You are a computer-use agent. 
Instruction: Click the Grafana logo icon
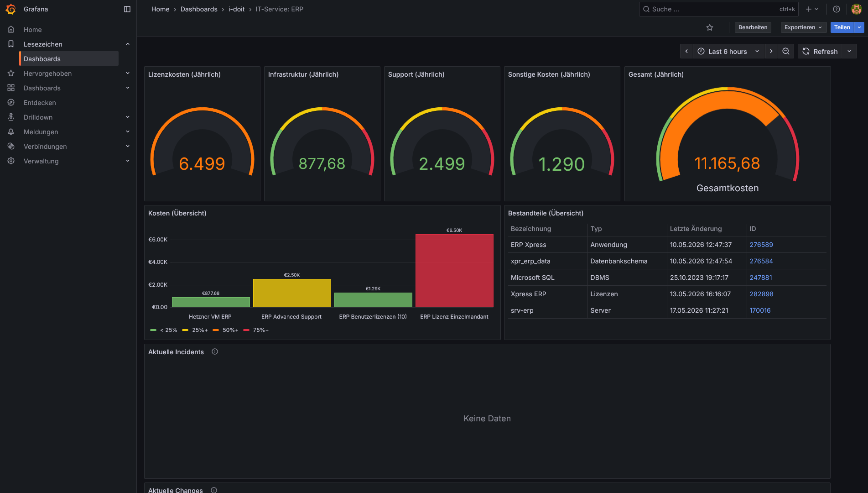pyautogui.click(x=10, y=9)
